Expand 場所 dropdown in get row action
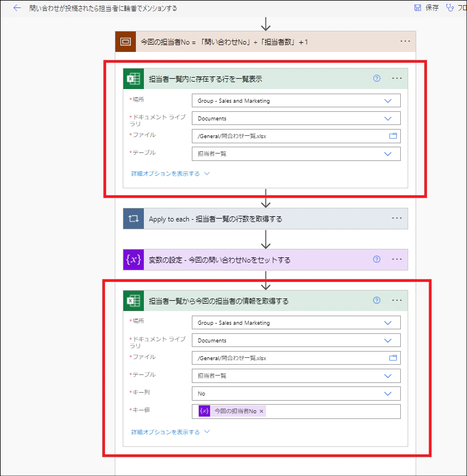Screen dimensions: 467x476 [388, 322]
